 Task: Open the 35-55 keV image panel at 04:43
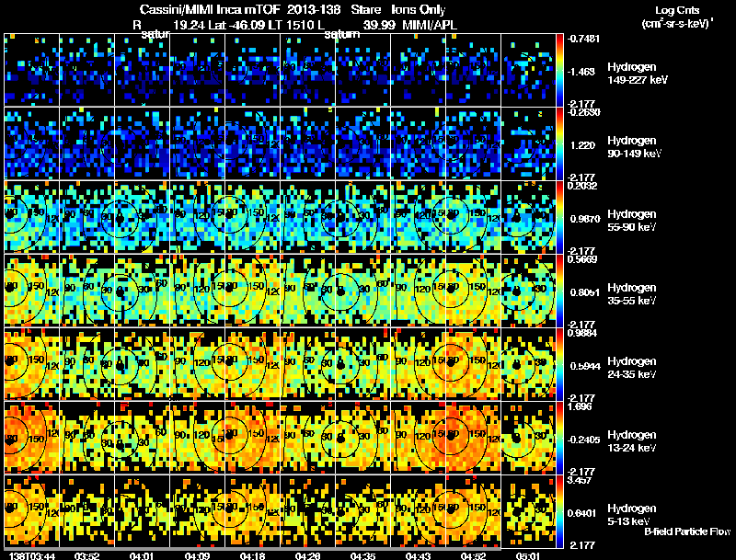[x=419, y=291]
